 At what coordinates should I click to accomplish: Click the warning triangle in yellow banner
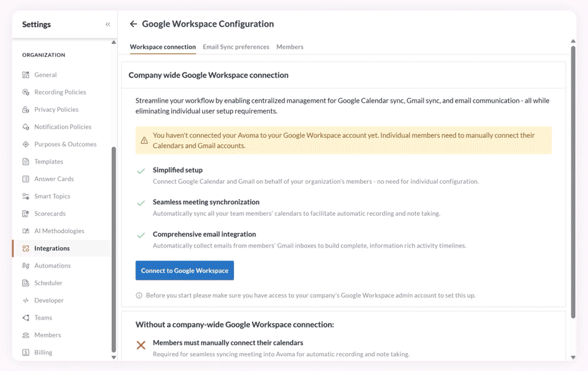[x=144, y=140]
